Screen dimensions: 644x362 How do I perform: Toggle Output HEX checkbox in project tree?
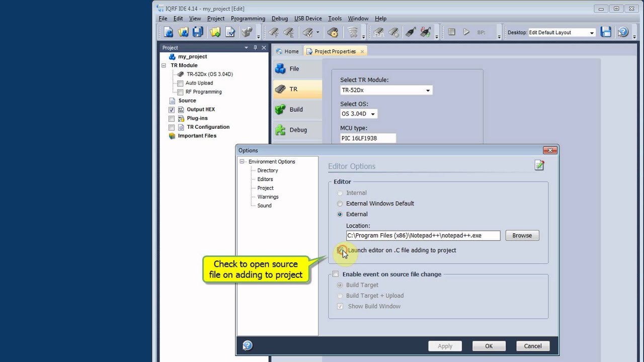(172, 110)
